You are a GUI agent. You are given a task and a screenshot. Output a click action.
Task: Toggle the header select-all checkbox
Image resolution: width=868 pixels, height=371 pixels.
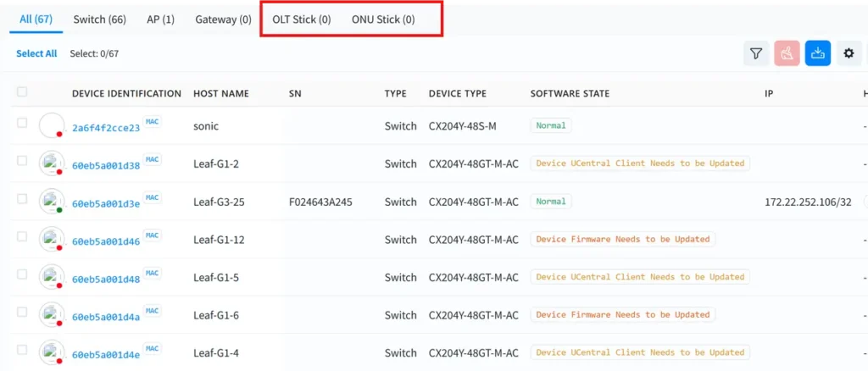[x=22, y=91]
